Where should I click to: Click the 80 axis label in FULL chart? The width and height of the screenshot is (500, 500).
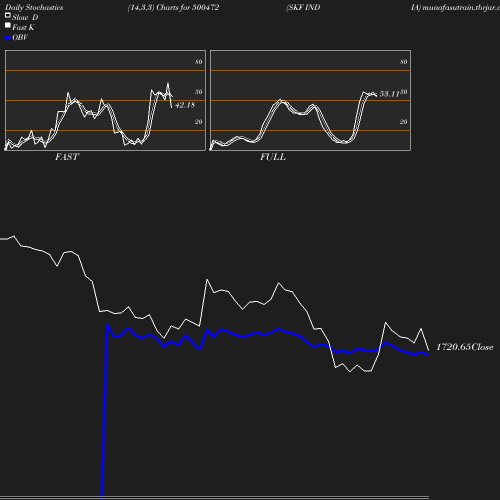(x=404, y=62)
